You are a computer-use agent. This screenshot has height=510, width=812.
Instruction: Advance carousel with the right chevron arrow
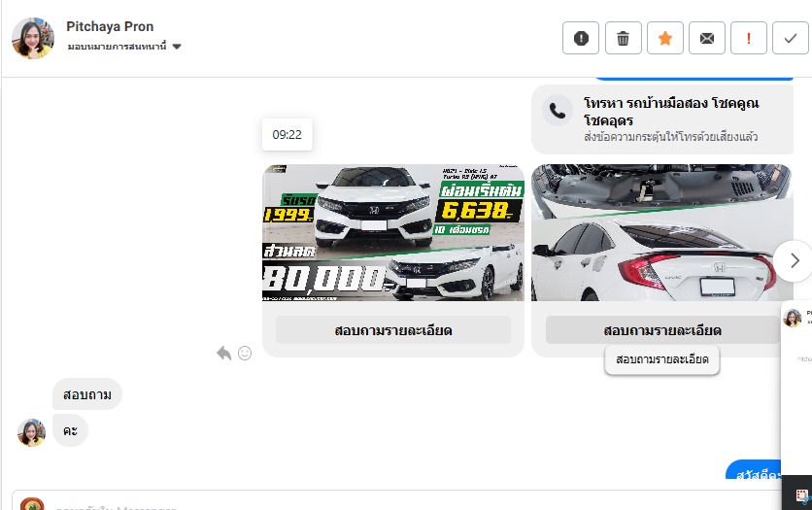(795, 261)
